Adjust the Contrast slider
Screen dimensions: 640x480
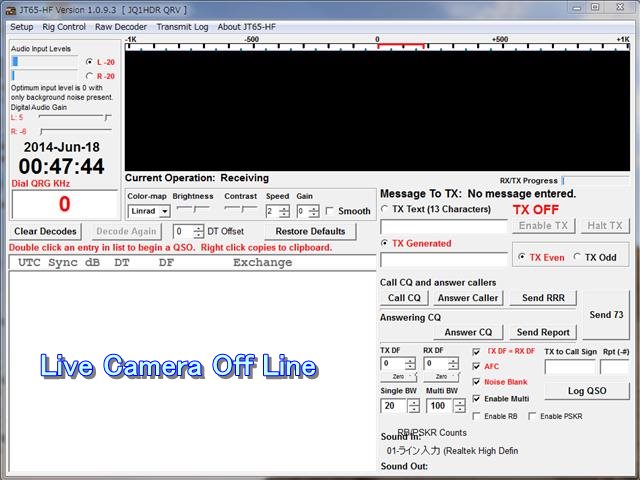click(241, 209)
